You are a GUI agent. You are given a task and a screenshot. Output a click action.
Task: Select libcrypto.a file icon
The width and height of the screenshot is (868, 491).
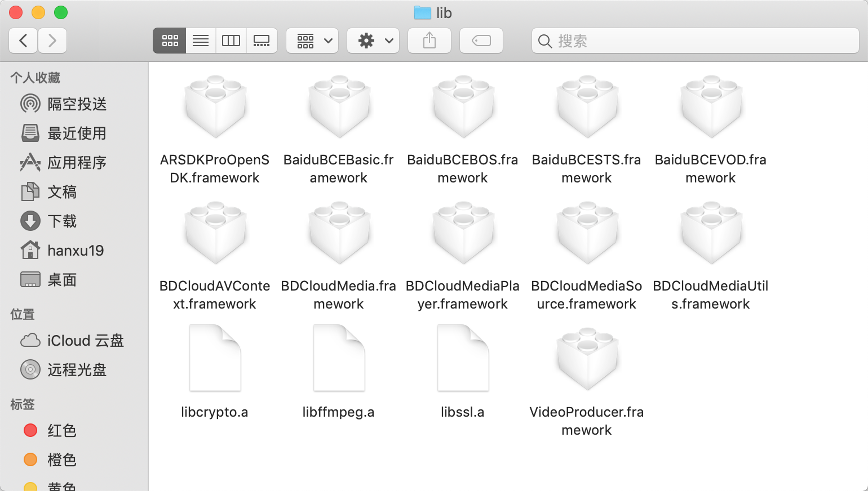point(215,358)
